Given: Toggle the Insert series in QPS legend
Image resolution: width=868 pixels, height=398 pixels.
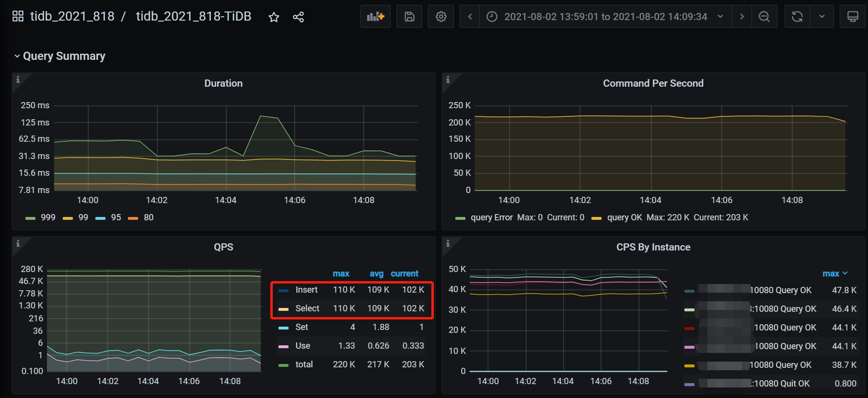Looking at the screenshot, I should [x=306, y=290].
